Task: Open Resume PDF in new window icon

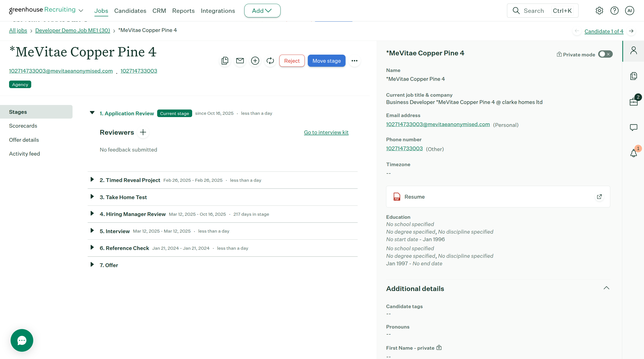Action: point(599,197)
